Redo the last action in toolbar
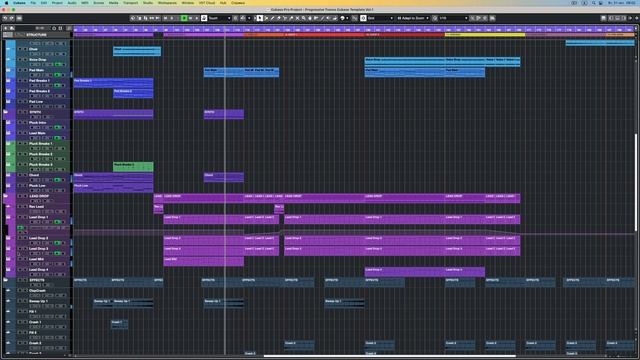 tap(11, 18)
